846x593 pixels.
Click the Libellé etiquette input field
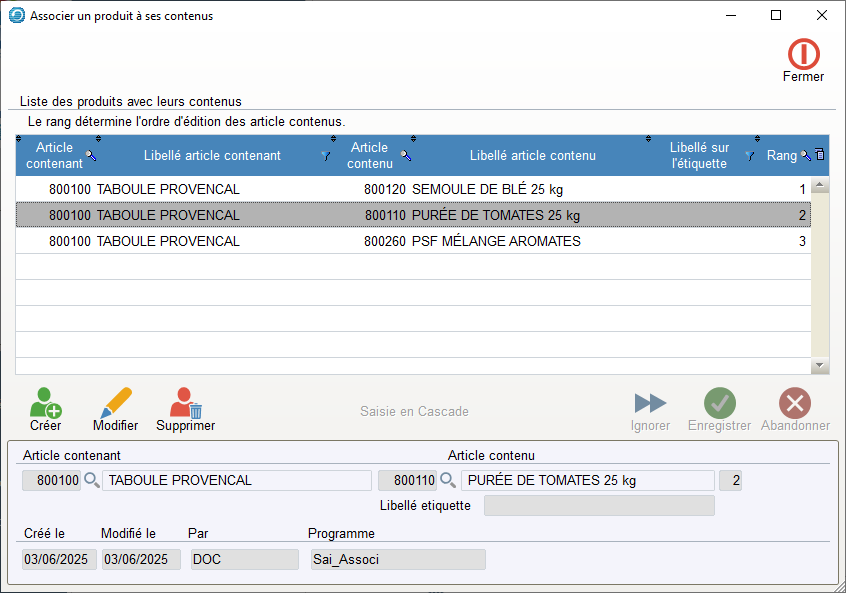click(x=598, y=506)
